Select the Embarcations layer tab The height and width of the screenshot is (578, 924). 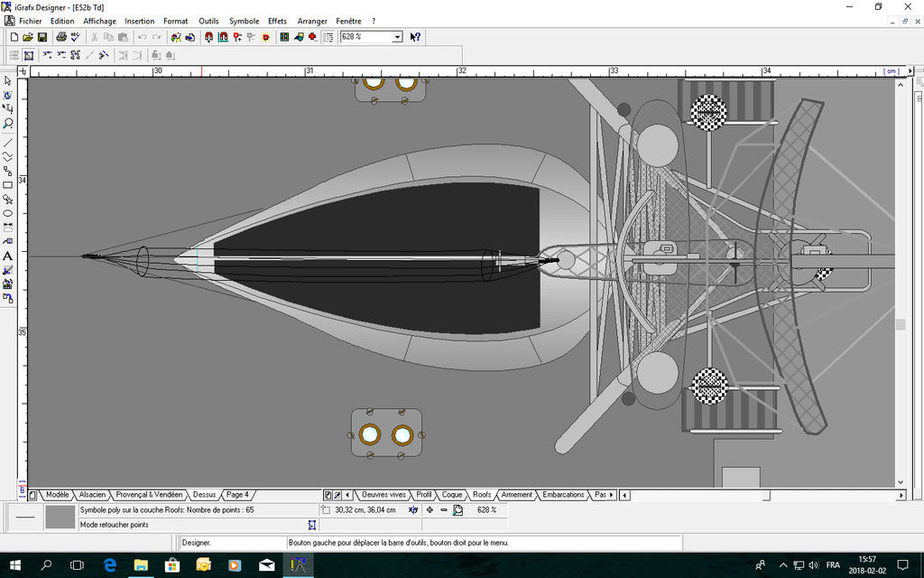pyautogui.click(x=563, y=495)
